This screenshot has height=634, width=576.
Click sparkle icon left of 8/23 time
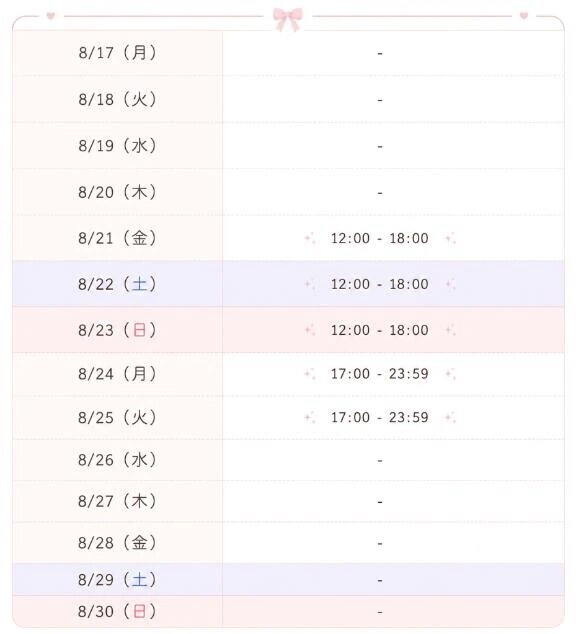[310, 330]
